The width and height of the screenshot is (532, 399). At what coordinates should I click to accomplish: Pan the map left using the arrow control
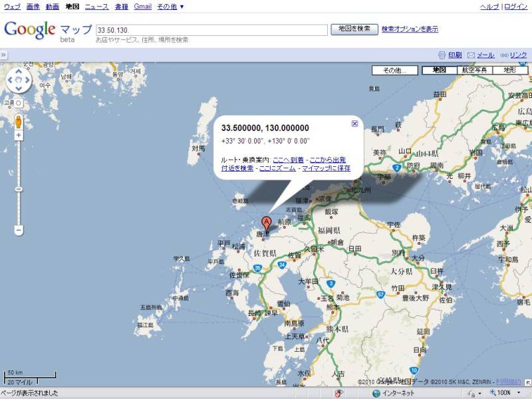tap(9, 81)
